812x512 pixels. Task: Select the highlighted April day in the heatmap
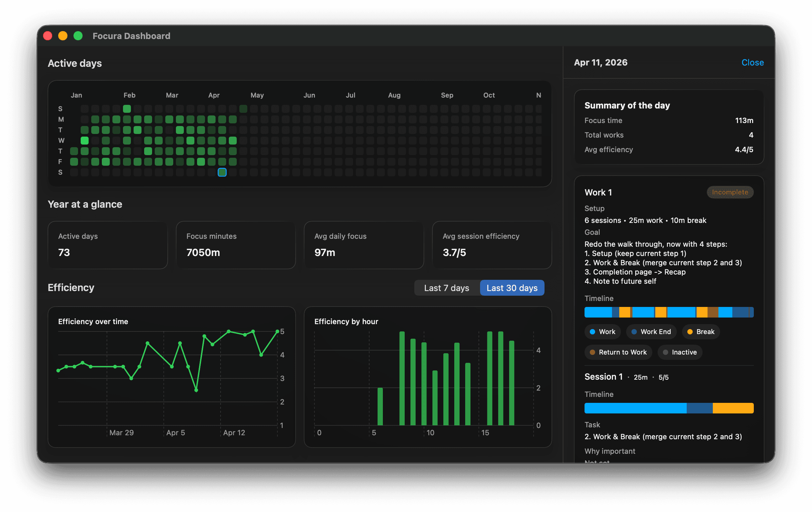[x=222, y=172]
